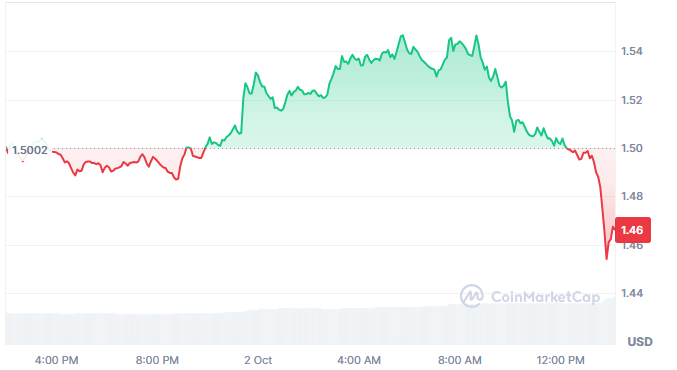Image resolution: width=677 pixels, height=370 pixels.
Task: Click the 1.54 price axis label
Action: [x=632, y=51]
